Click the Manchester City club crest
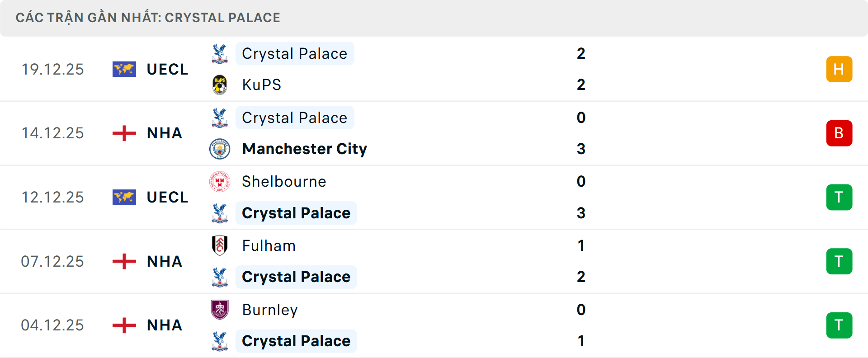The image size is (868, 358). click(x=220, y=149)
